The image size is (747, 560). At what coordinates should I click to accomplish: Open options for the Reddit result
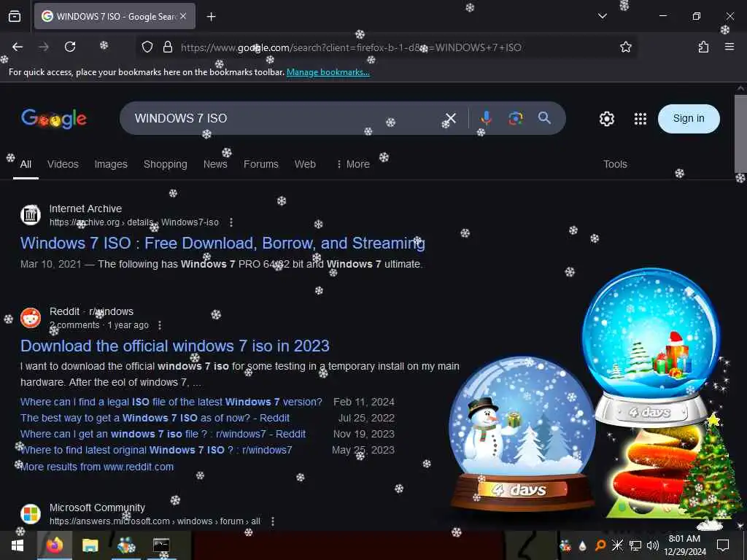(160, 325)
